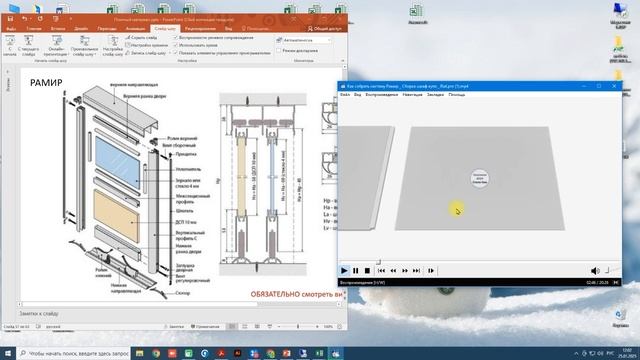Start slideshow from status bar icon

click(x=269, y=327)
